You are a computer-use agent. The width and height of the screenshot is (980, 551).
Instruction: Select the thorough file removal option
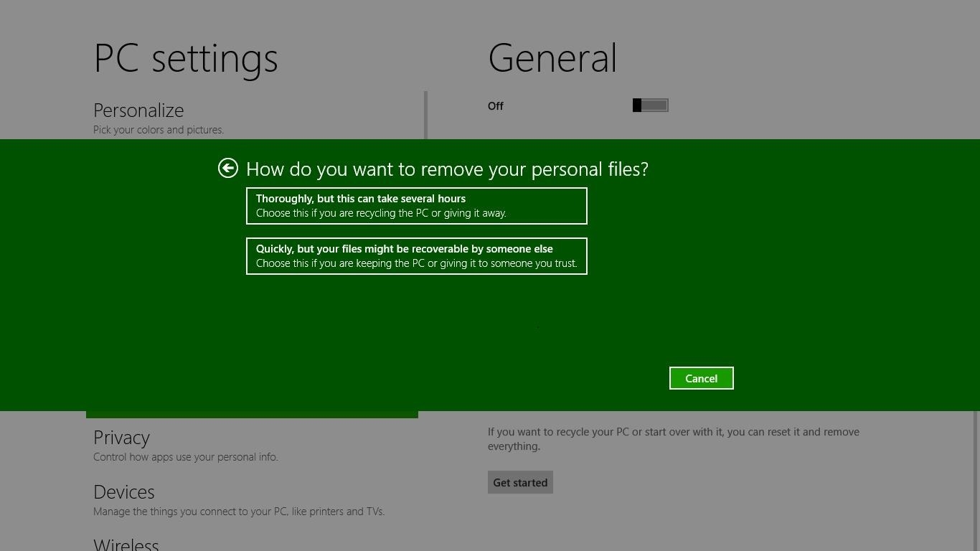[x=417, y=206]
